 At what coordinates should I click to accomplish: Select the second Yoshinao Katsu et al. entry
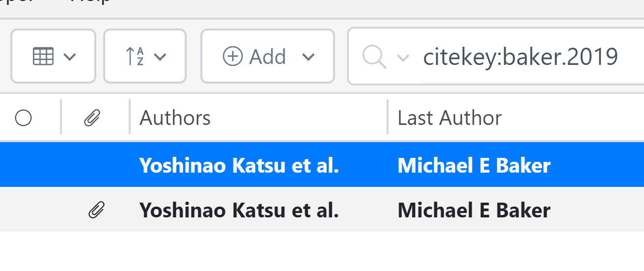(239, 210)
